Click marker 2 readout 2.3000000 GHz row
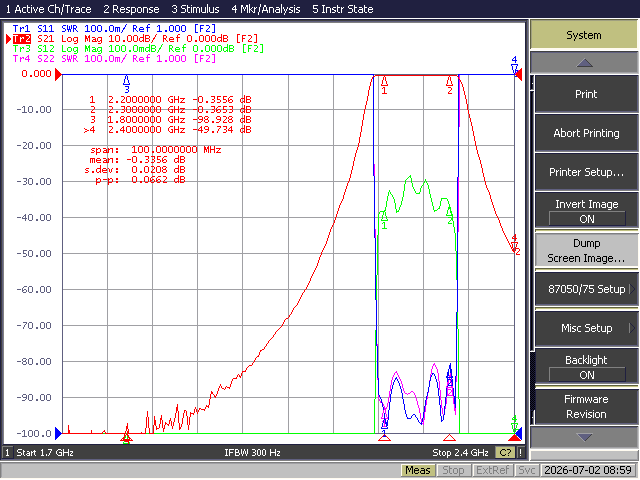This screenshot has height=480, width=640. click(170, 110)
